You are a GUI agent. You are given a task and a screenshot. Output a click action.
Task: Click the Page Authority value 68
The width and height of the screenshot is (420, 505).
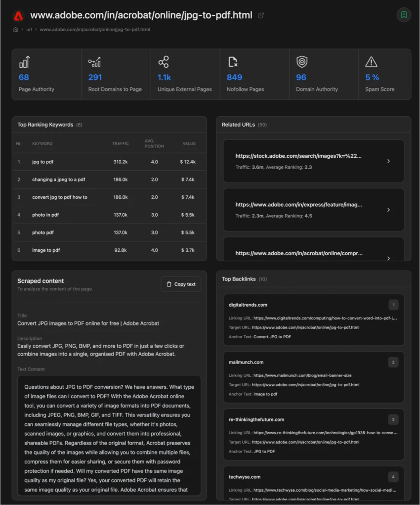(24, 77)
